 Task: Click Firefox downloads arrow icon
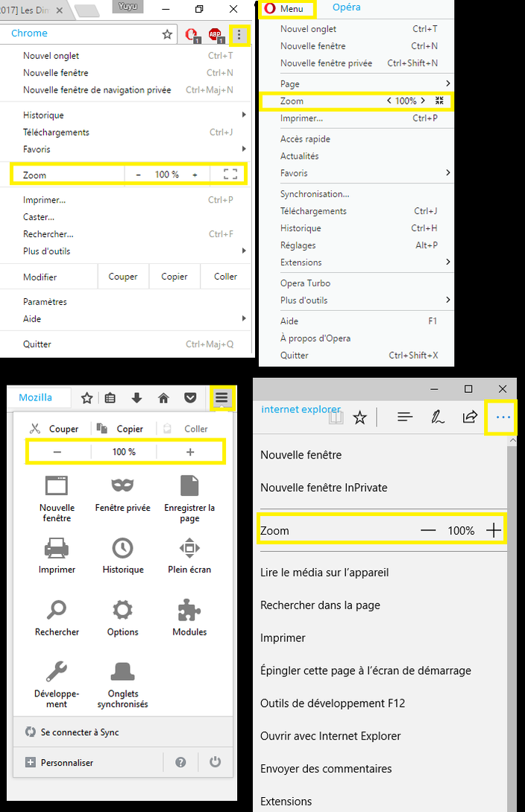click(x=136, y=397)
